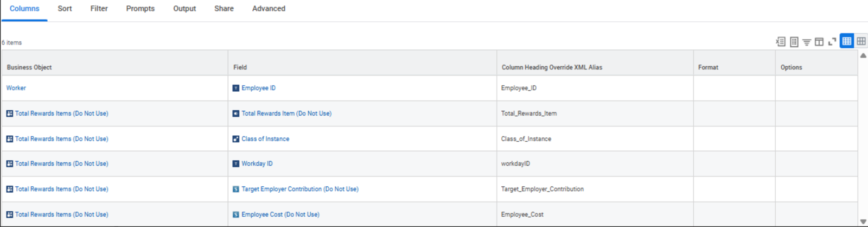
Task: Open Total Rewards Items link in Total_Rewards_Item row
Action: (x=62, y=113)
